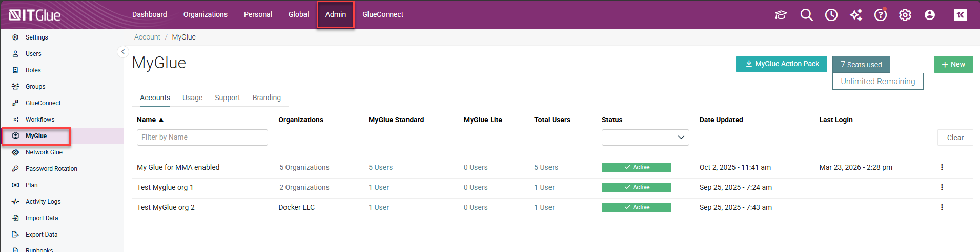Open the help question mark icon
Viewport: 980px width, 252px height.
coord(880,15)
